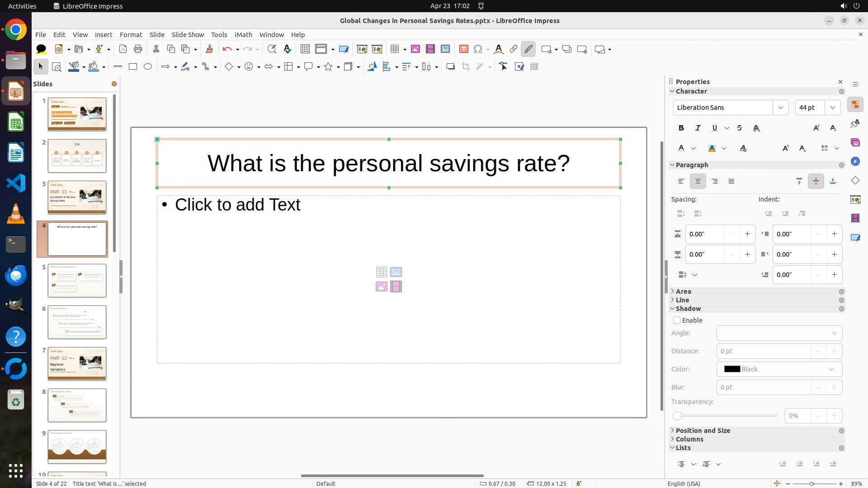This screenshot has width=868, height=488.
Task: Expand the Area section
Action: (x=683, y=291)
